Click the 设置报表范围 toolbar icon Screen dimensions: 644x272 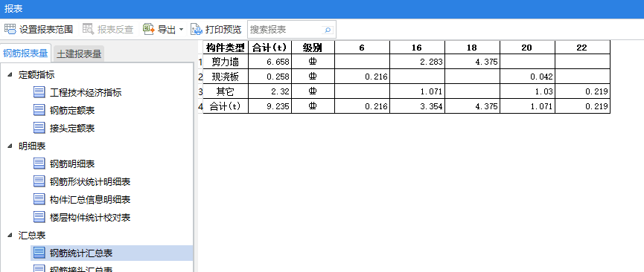(x=10, y=29)
